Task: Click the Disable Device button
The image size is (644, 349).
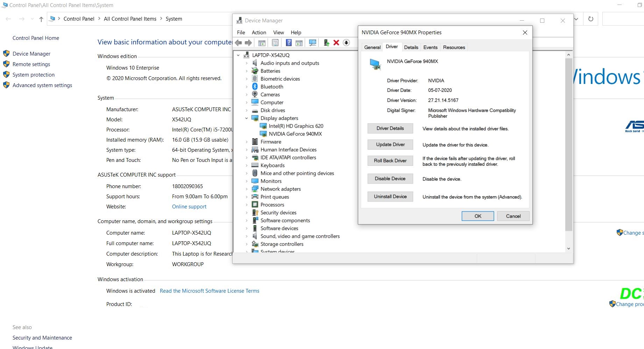Action: click(x=390, y=178)
